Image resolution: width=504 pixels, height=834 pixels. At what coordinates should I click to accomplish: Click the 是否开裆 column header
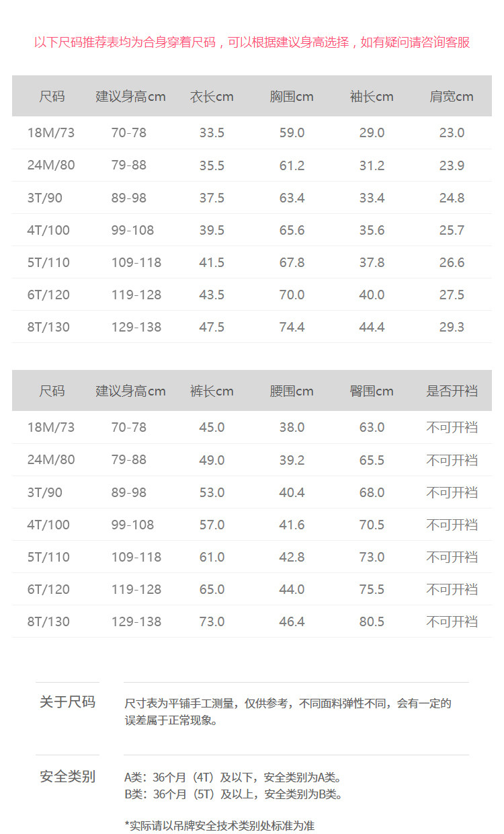[x=452, y=391]
